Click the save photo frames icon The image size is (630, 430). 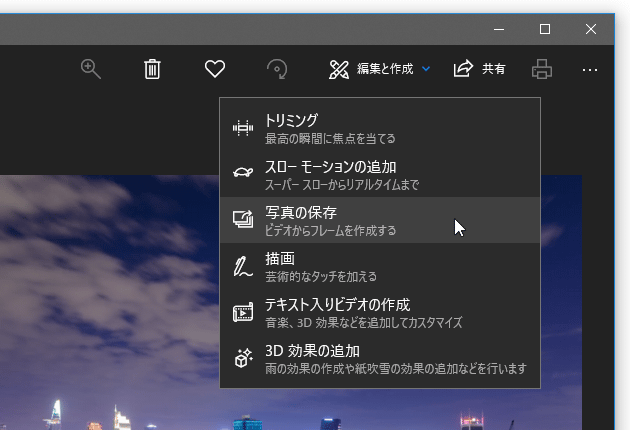[x=243, y=219]
